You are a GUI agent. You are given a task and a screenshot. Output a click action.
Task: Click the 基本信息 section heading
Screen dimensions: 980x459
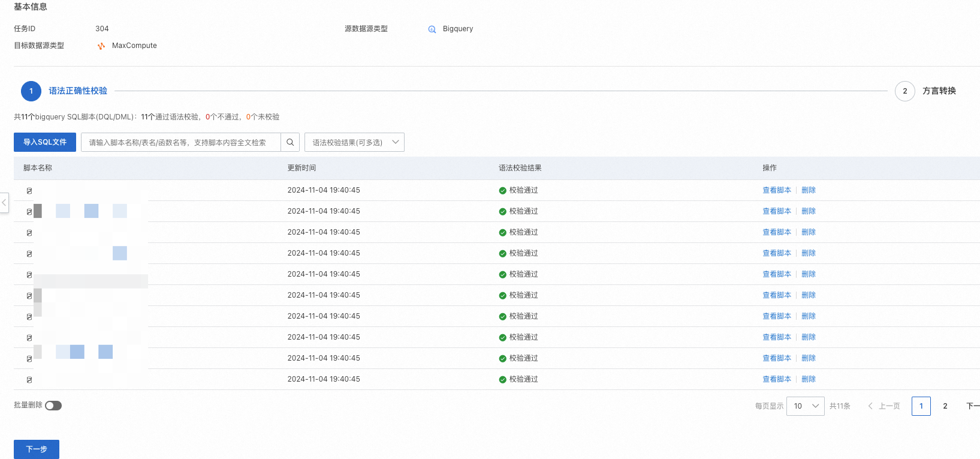[x=31, y=7]
